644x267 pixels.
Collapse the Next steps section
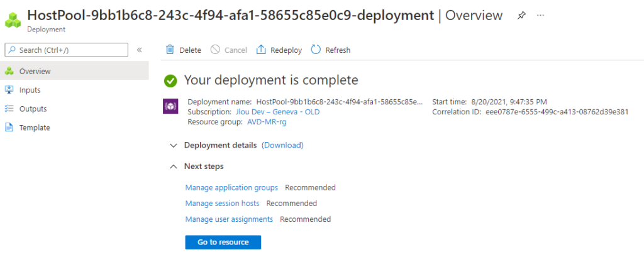click(x=174, y=166)
